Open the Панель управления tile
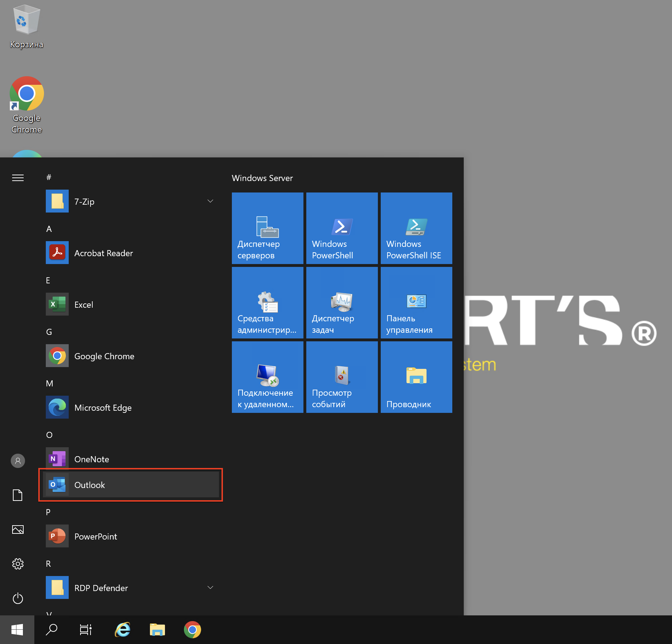This screenshot has height=644, width=672. 416,303
